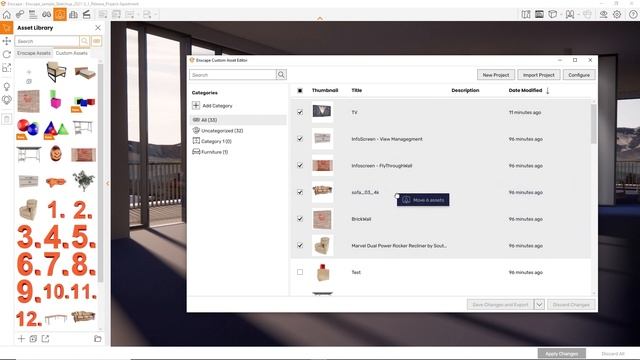Click the folder icon at library bottom right

98,339
